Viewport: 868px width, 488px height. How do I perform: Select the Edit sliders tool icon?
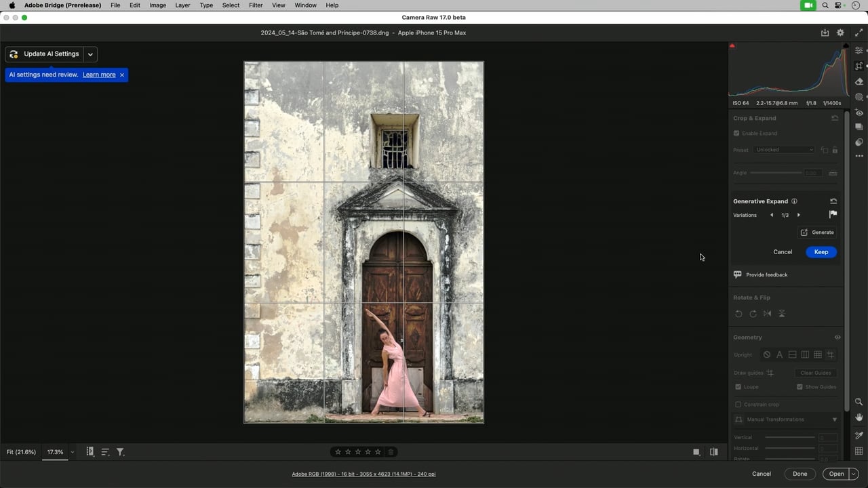pyautogui.click(x=859, y=51)
